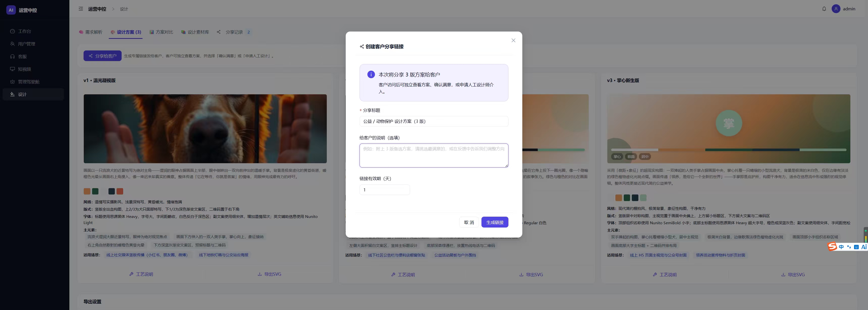Open notifications bell icon
The width and height of the screenshot is (868, 310).
click(x=824, y=9)
